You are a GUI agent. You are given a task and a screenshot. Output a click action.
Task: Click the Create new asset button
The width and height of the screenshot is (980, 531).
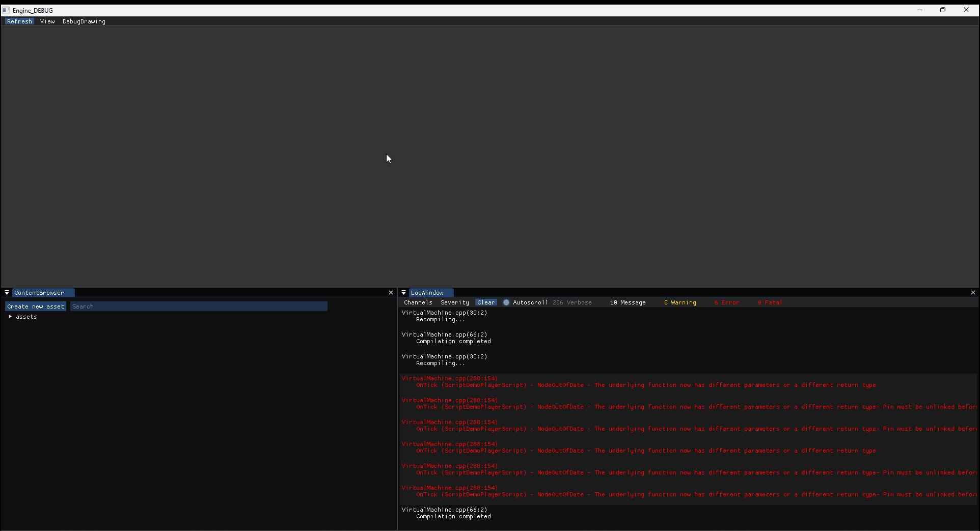point(36,306)
